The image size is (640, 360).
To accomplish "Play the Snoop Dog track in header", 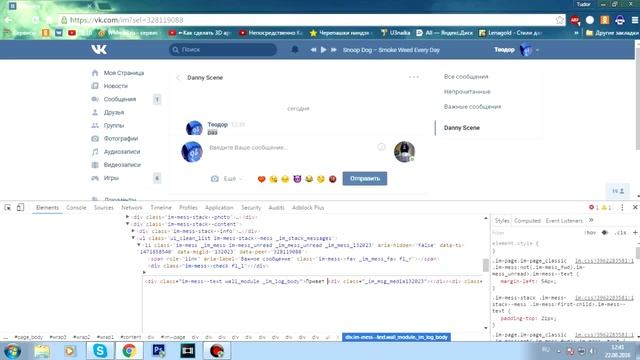I will [x=323, y=50].
